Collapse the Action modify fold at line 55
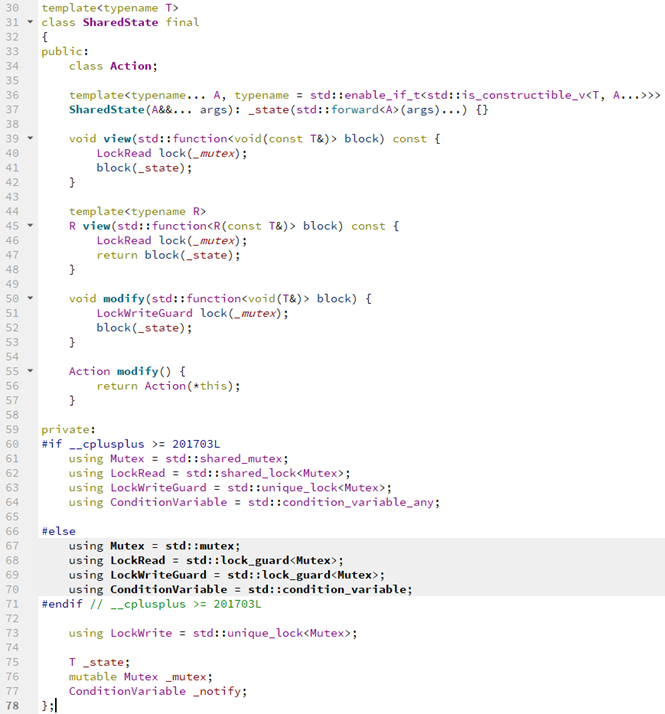 (x=30, y=371)
